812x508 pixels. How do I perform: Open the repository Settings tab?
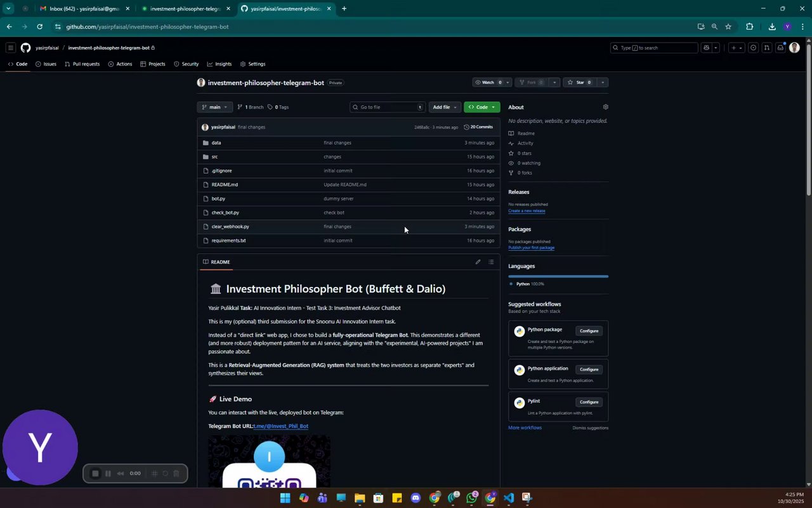pyautogui.click(x=252, y=64)
